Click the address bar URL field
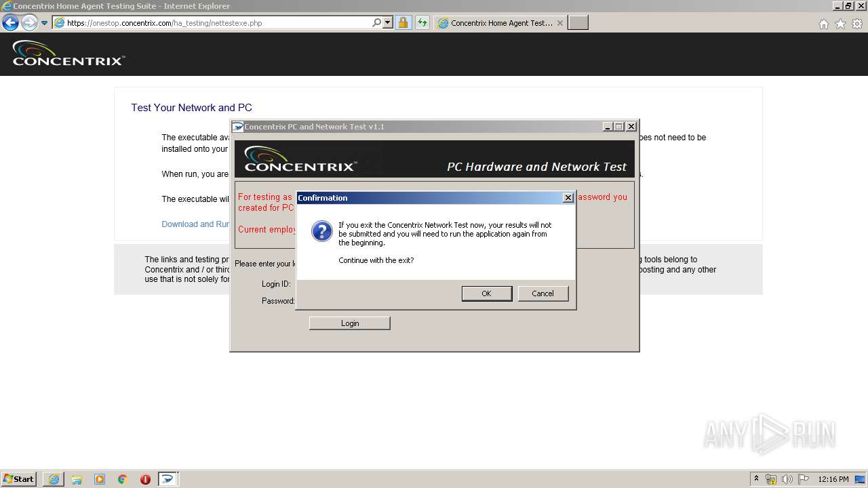 [217, 23]
